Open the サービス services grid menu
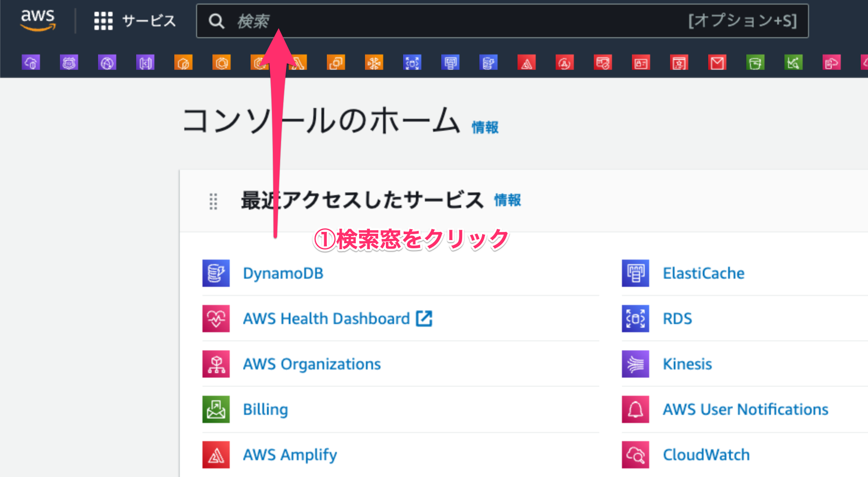Screen dimensions: 868x477 point(135,21)
